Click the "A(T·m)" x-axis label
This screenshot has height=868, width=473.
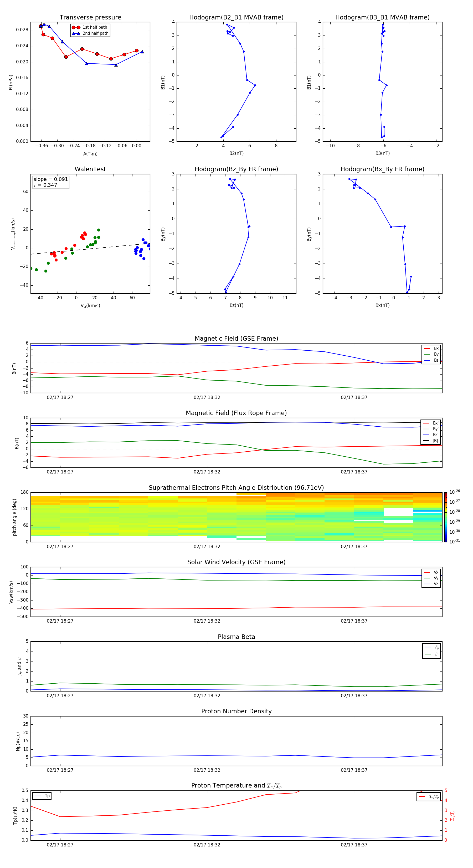point(90,154)
